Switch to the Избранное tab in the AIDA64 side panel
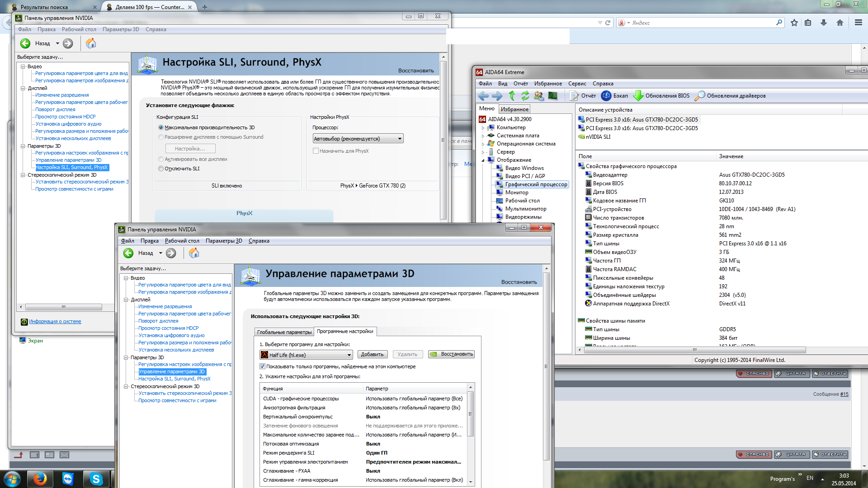 pos(514,109)
